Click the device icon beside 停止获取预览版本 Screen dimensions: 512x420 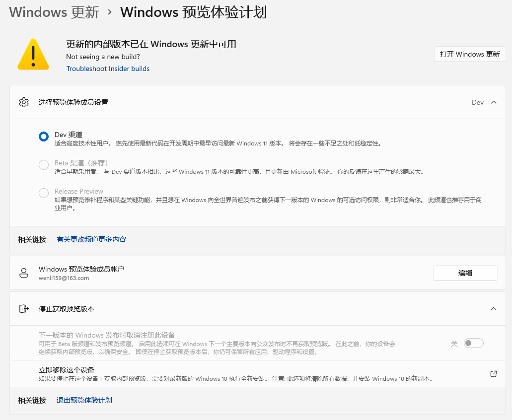tap(23, 308)
